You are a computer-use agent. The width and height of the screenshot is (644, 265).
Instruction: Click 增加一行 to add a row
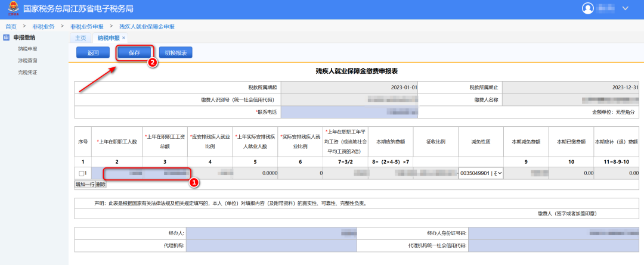tap(85, 185)
